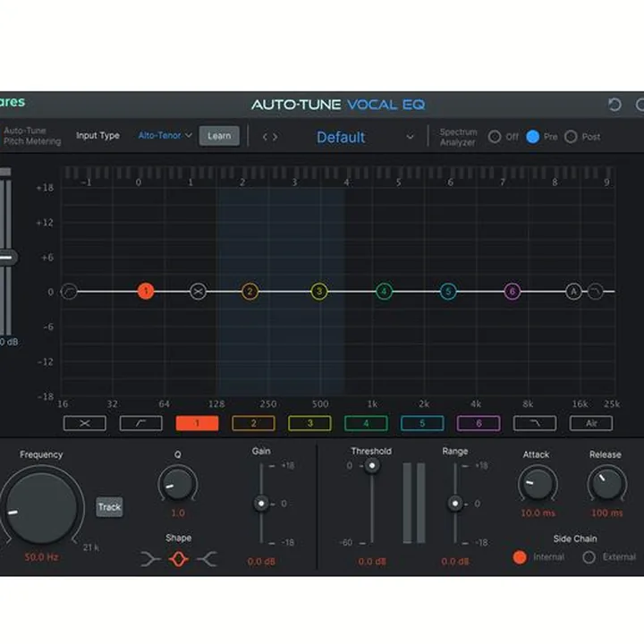Select band 2 tab below graph
Viewport: 644px width, 644px height.
[253, 423]
